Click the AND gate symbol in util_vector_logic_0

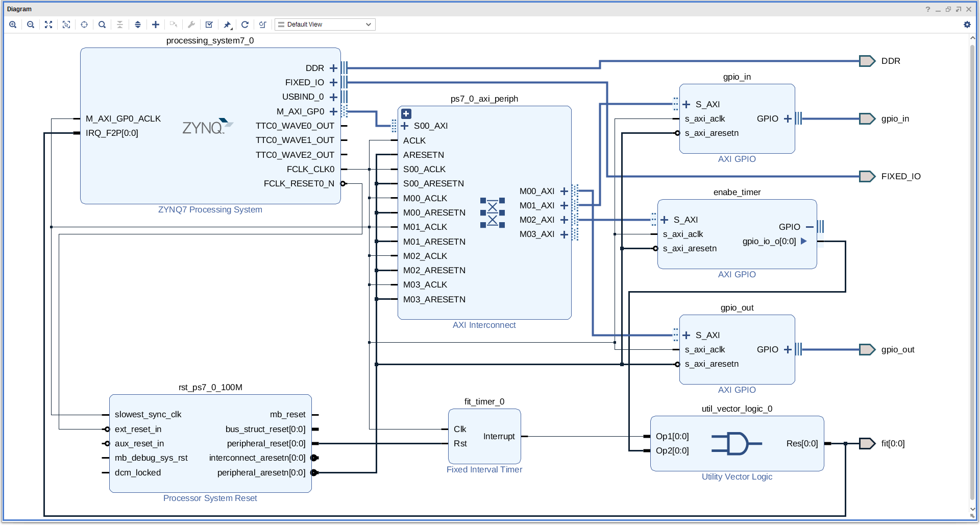tap(736, 443)
